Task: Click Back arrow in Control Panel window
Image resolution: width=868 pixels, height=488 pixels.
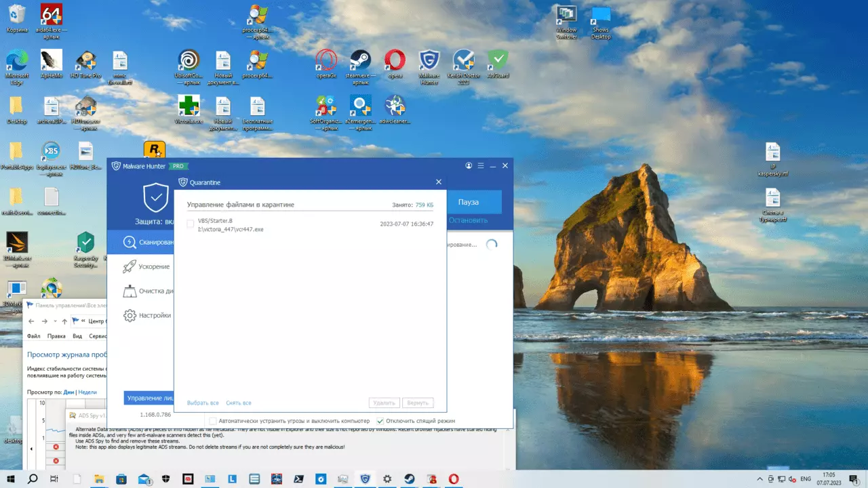Action: pos(31,321)
